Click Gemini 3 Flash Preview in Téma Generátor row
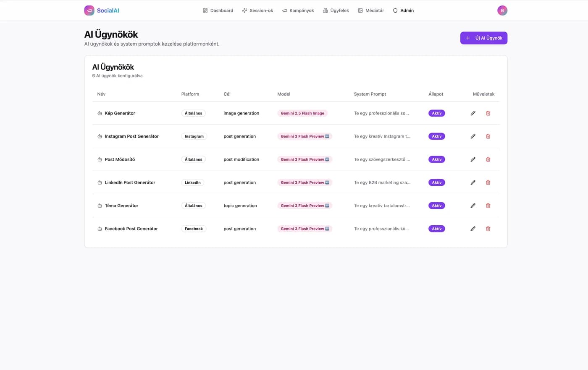 coord(305,206)
